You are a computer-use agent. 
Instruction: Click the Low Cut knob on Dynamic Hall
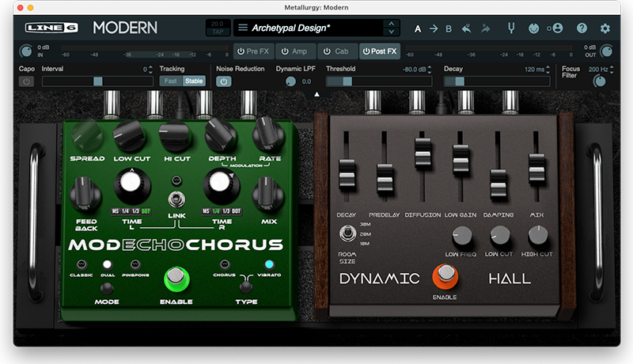pos(500,236)
